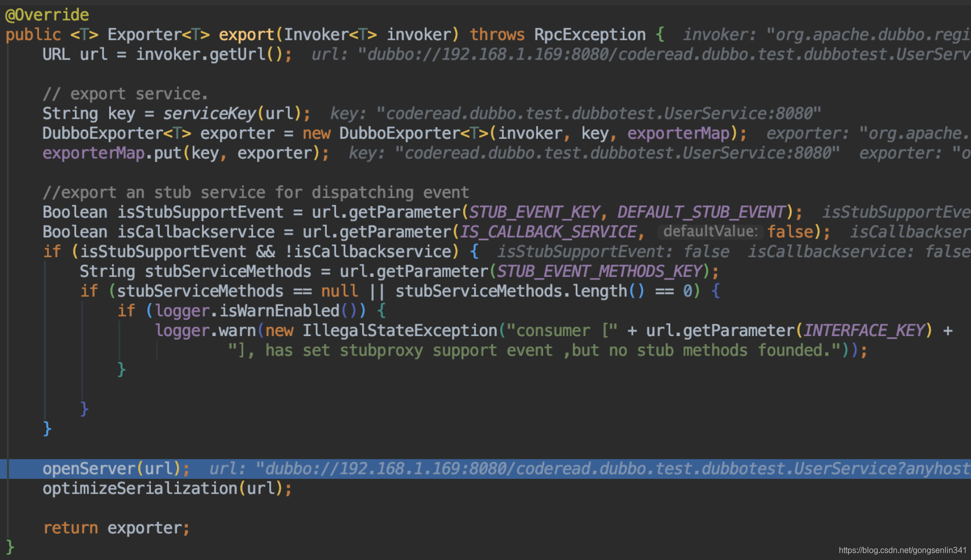971x560 pixels.
Task: Click the @Override annotation
Action: coord(47,15)
